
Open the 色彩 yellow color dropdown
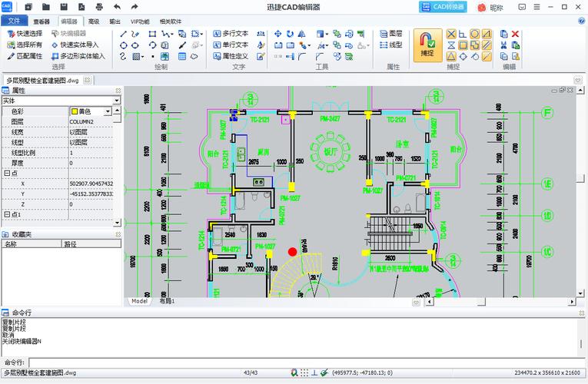pyautogui.click(x=108, y=111)
